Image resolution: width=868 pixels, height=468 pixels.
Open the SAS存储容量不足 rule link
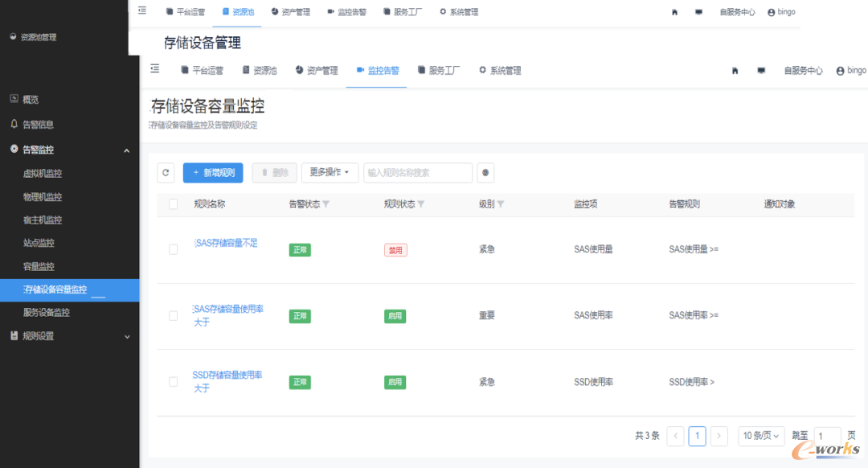(x=226, y=244)
